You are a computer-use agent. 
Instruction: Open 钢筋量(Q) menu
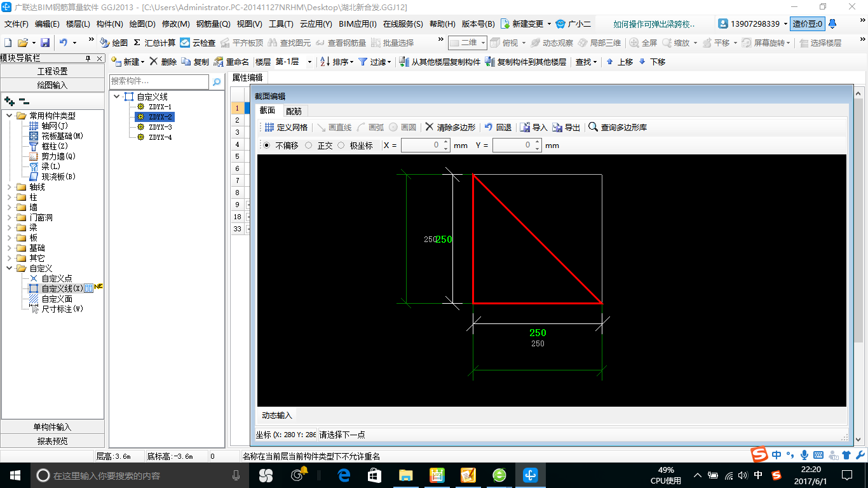coord(213,24)
